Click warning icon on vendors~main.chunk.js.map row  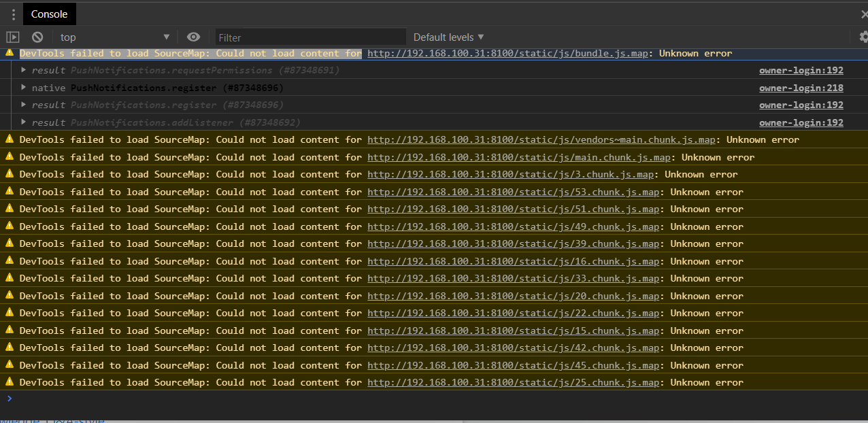click(x=10, y=139)
